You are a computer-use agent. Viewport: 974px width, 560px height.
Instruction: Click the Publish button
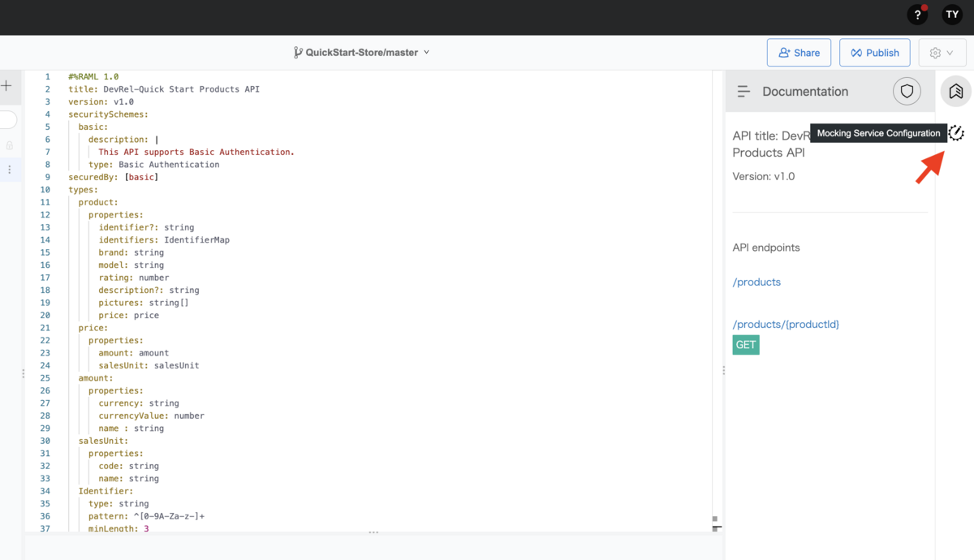pyautogui.click(x=874, y=52)
